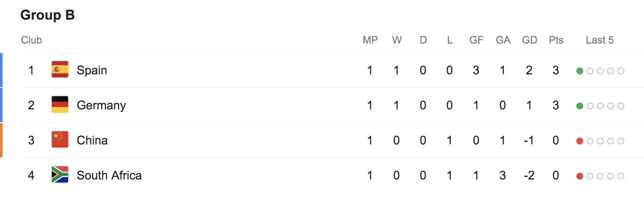Click the China flag icon
Screen dimensions: 644x206
[60, 140]
